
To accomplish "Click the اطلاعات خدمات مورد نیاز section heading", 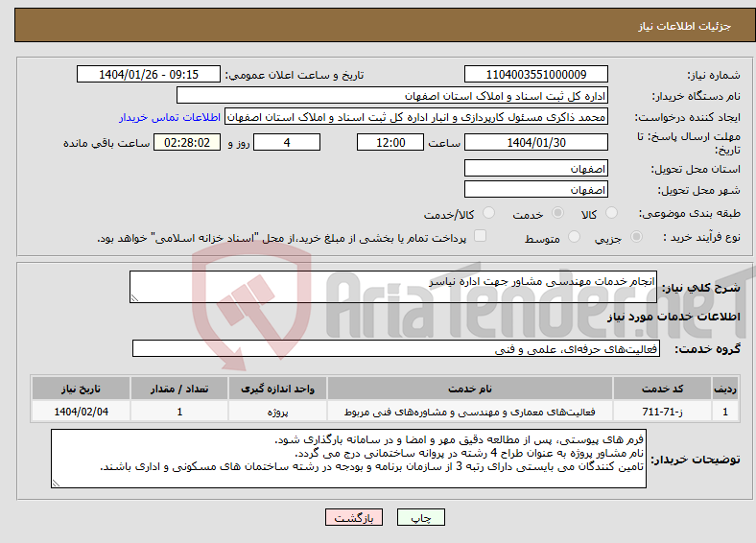I will [673, 317].
